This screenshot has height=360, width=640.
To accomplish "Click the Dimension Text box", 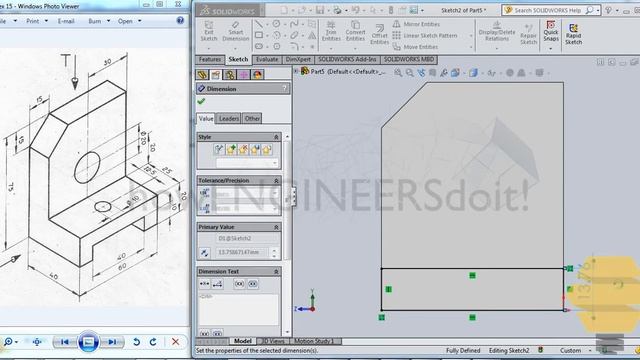I will click(x=238, y=309).
